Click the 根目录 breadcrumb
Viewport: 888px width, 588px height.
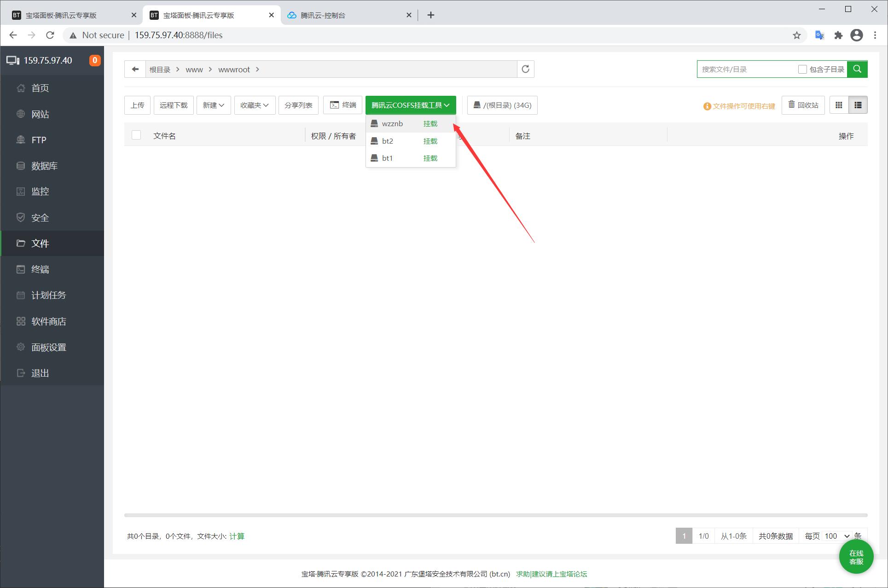(160, 70)
